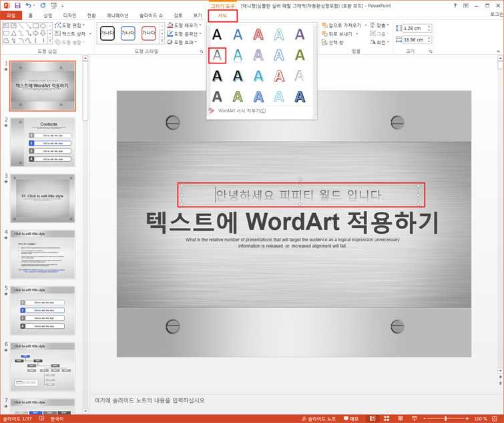Click the zoom slider handle
This screenshot has width=504, height=423.
point(445,418)
